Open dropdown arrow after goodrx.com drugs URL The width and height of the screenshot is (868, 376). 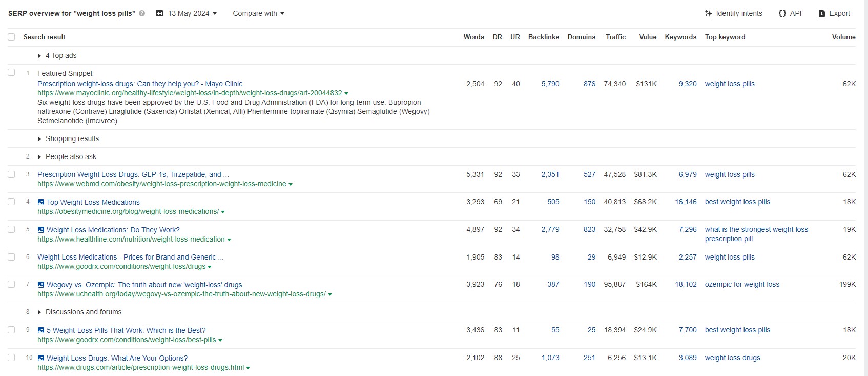coord(210,267)
